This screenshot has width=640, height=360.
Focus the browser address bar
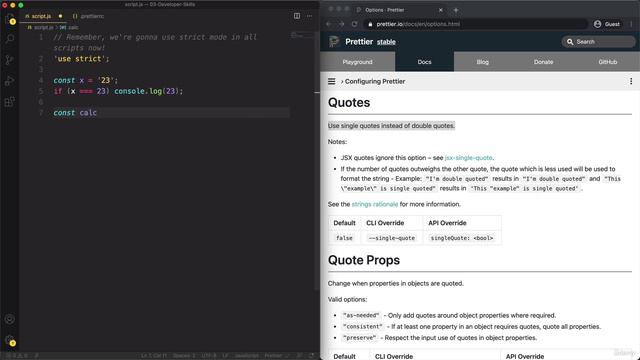(x=476, y=24)
